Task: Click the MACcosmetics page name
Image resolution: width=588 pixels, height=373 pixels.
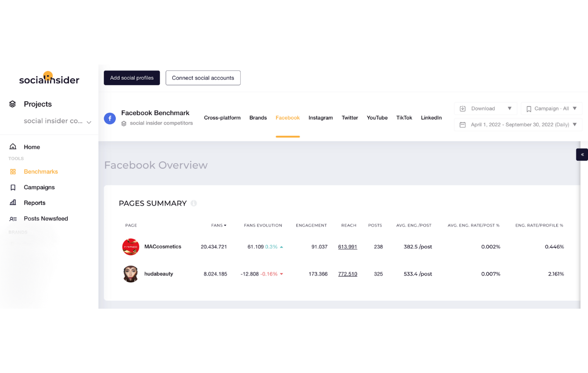Action: [x=163, y=247]
